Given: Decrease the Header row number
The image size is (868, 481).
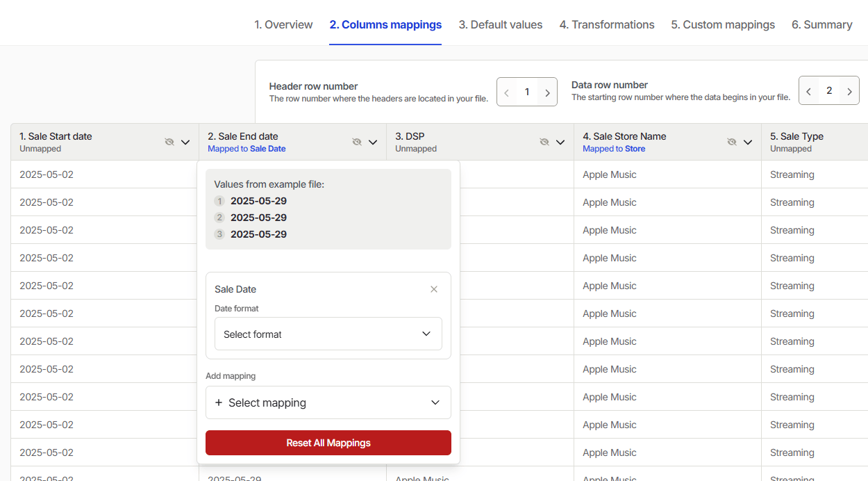Looking at the screenshot, I should point(507,92).
